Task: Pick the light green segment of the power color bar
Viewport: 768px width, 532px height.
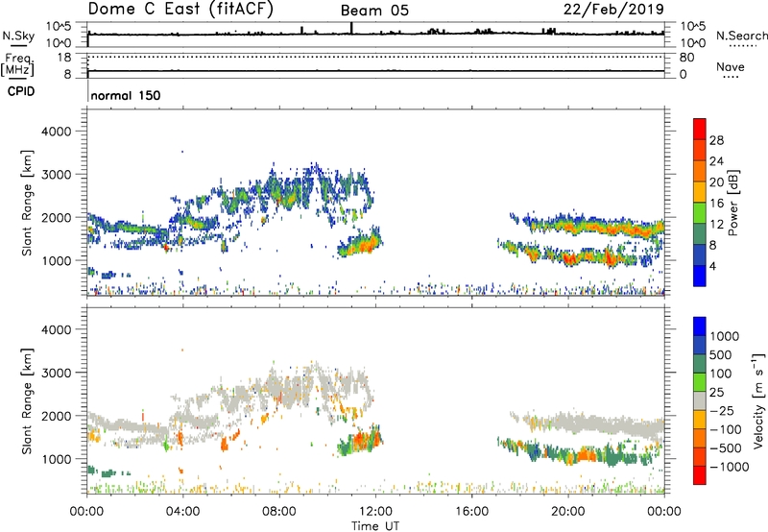Action: pos(700,212)
